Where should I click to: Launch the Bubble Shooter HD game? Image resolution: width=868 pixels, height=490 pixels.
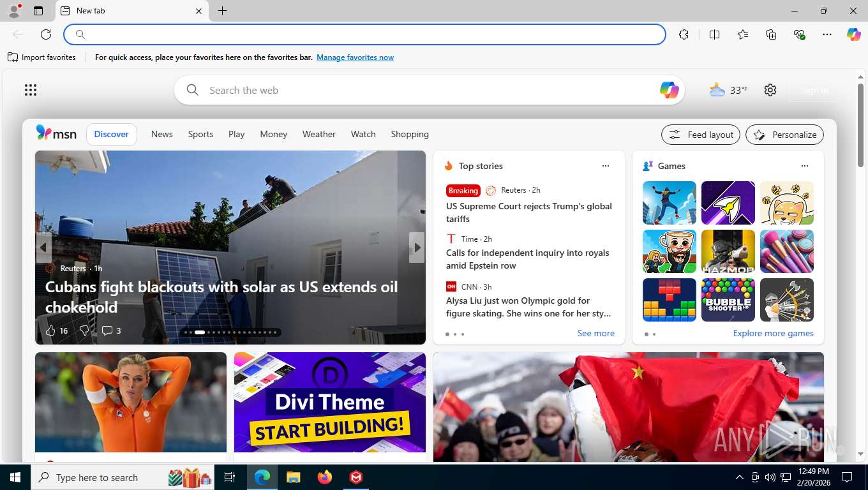point(728,300)
